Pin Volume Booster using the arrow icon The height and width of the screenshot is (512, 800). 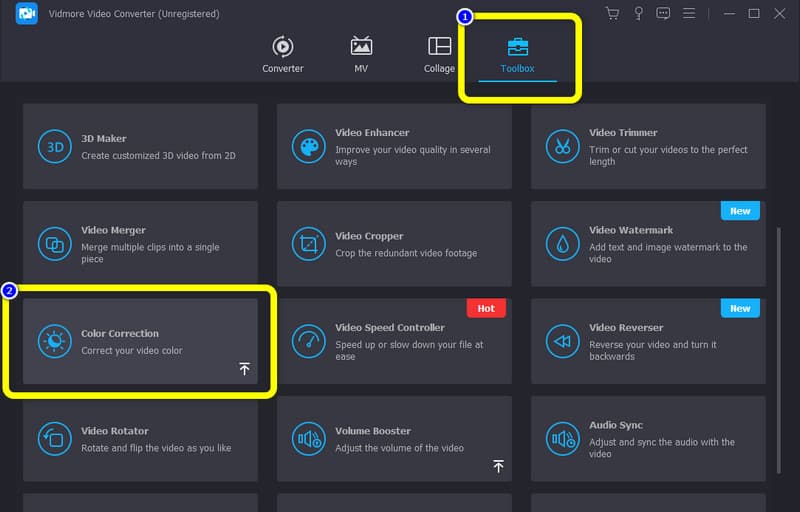tap(498, 466)
